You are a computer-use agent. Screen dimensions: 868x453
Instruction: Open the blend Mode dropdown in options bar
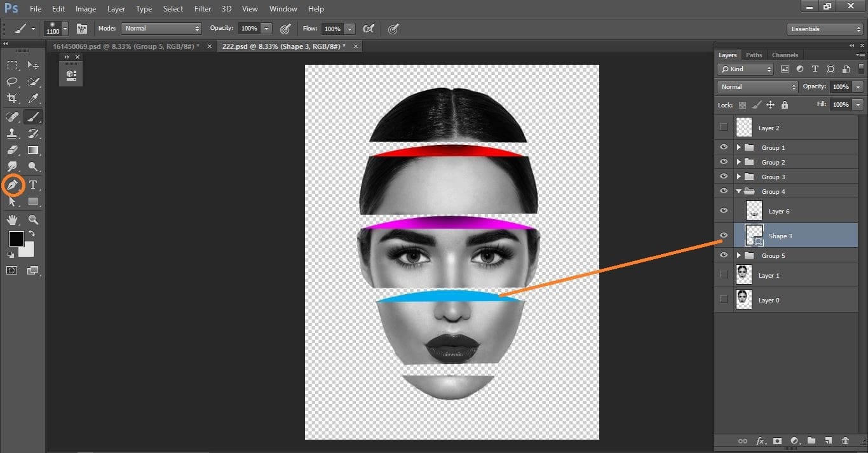click(x=161, y=28)
